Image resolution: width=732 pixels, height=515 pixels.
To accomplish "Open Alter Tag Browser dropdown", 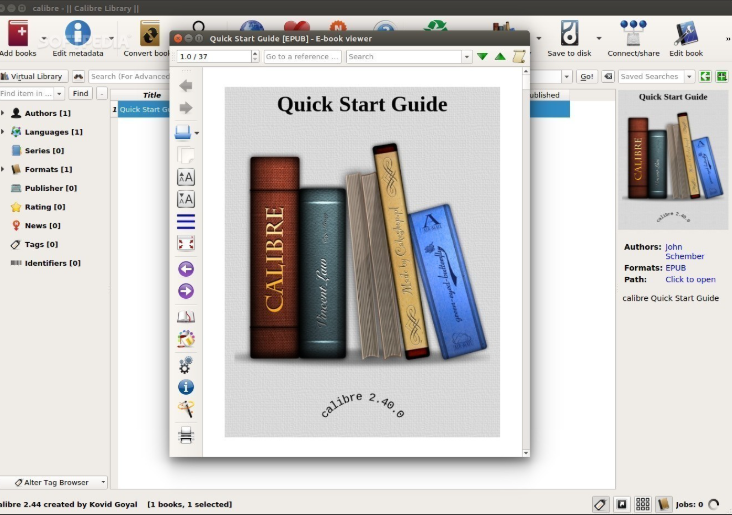I will pos(103,482).
